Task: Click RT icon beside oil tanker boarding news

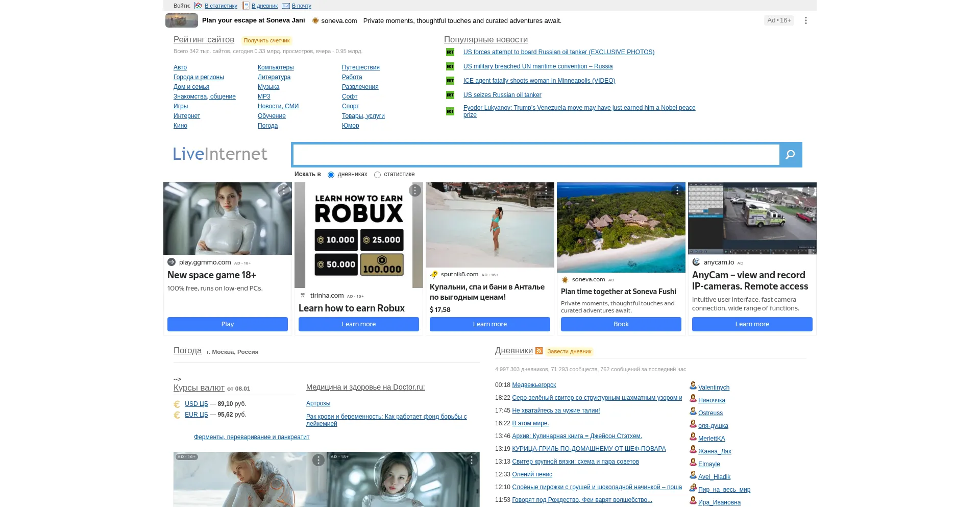Action: click(450, 52)
